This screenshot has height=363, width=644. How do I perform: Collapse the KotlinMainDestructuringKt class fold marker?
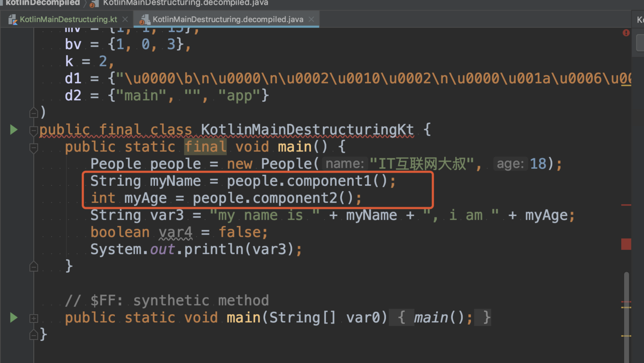[x=34, y=131]
